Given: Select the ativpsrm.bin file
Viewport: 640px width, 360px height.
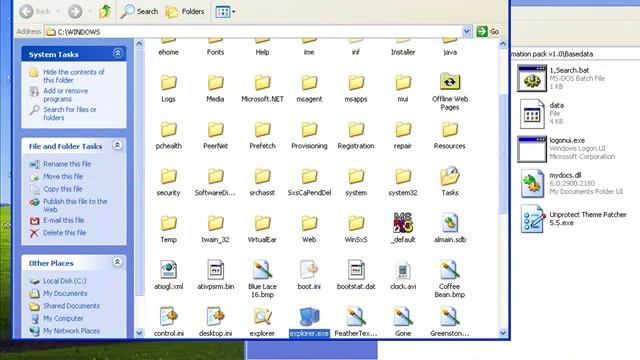Looking at the screenshot, I should (216, 275).
